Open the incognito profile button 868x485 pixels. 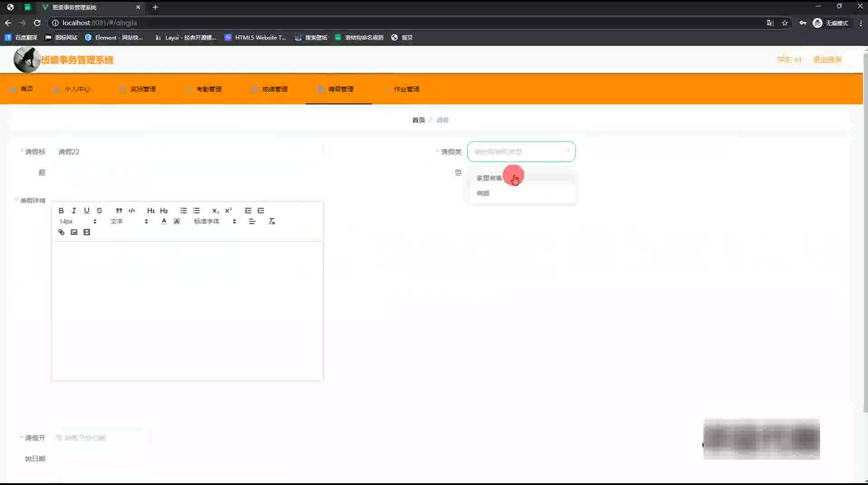(831, 23)
